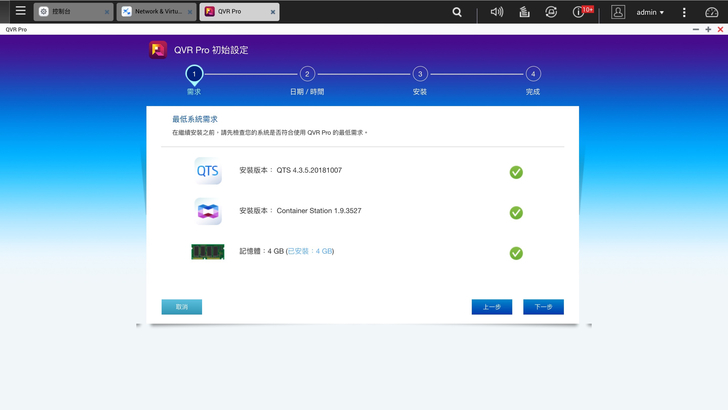Viewport: 728px width, 410px height.
Task: Switch to the 控制台 tab
Action: click(x=68, y=12)
